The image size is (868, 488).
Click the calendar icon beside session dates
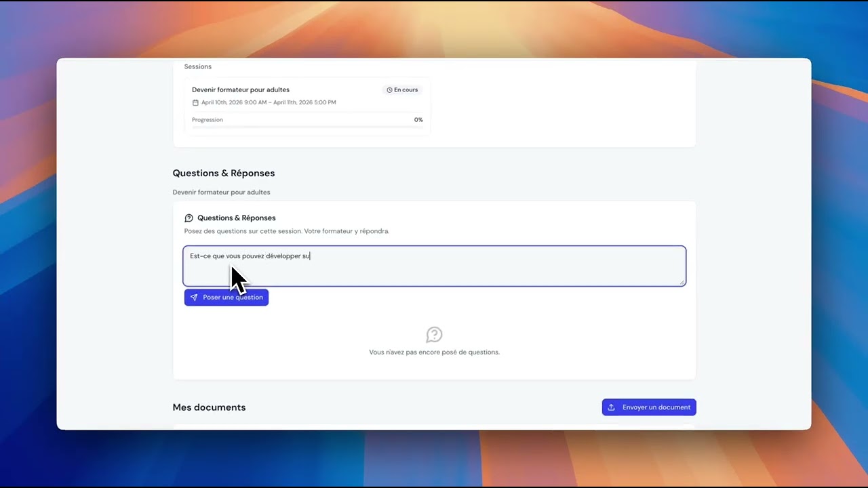click(x=196, y=103)
